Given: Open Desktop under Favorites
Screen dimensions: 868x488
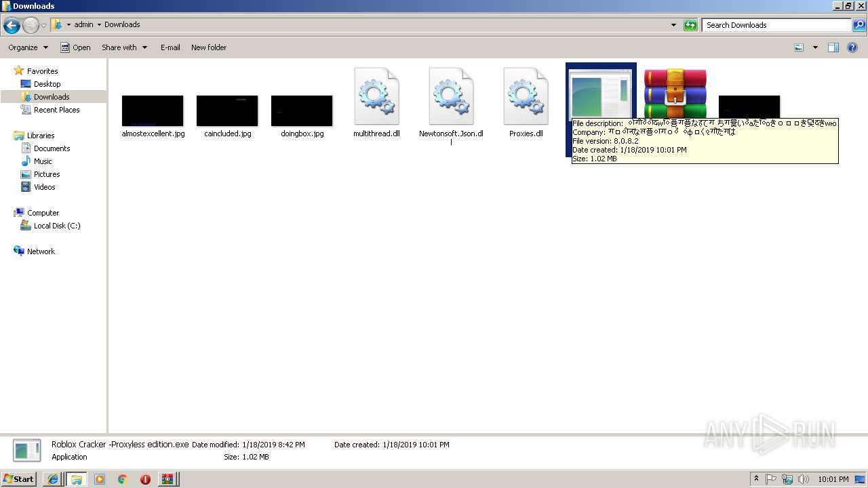Looking at the screenshot, I should click(x=47, y=84).
